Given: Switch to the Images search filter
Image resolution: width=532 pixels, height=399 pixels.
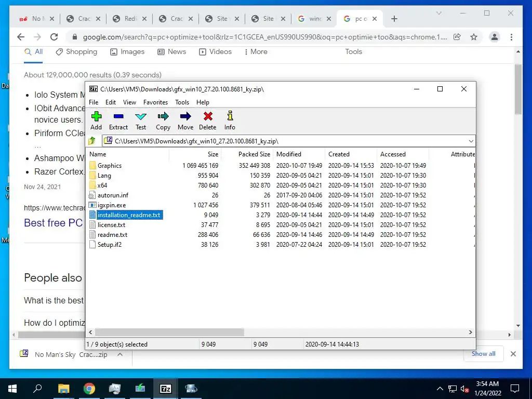Looking at the screenshot, I should coord(127,52).
